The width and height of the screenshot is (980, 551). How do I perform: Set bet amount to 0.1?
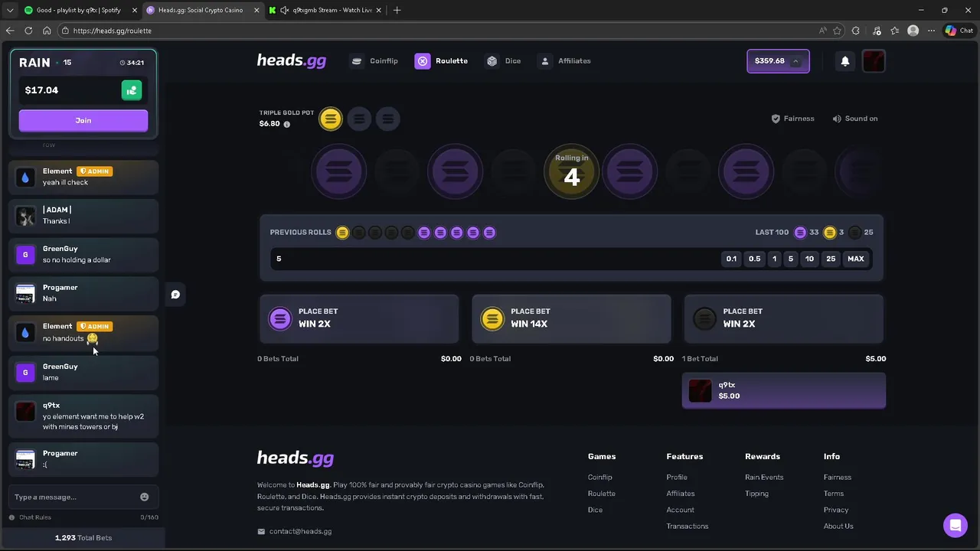tap(731, 259)
